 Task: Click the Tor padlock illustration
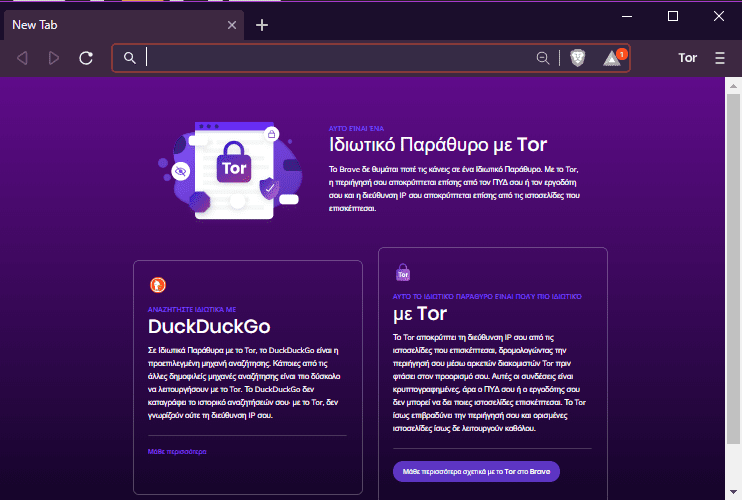click(x=234, y=162)
